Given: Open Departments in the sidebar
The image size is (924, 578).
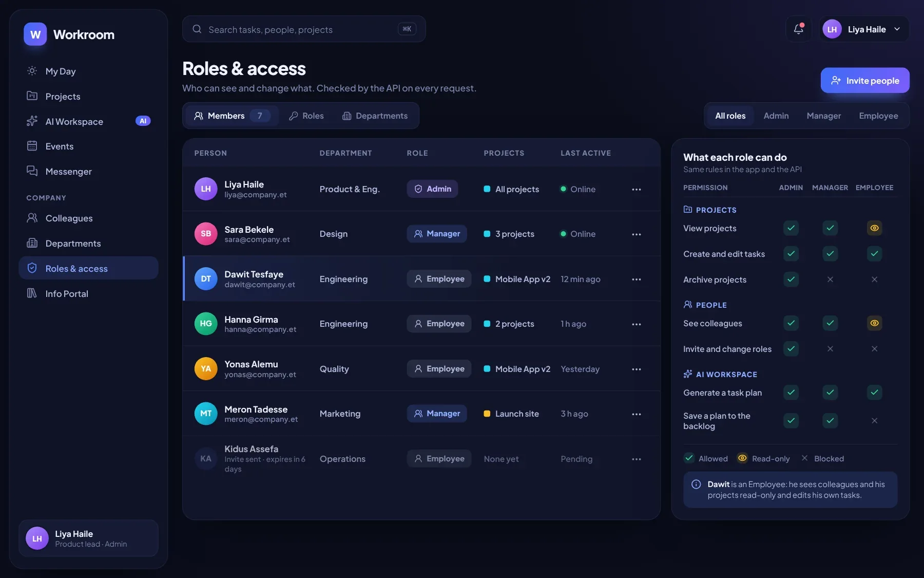Looking at the screenshot, I should (88, 244).
